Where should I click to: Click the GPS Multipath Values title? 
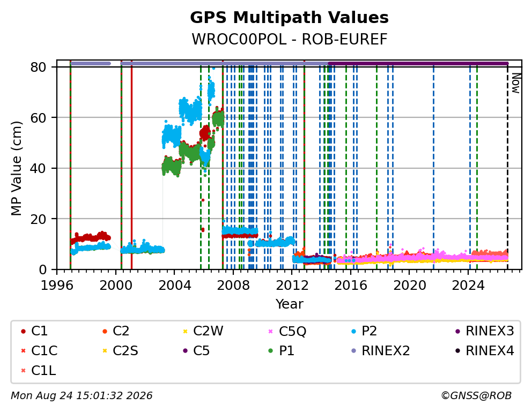tap(289, 18)
